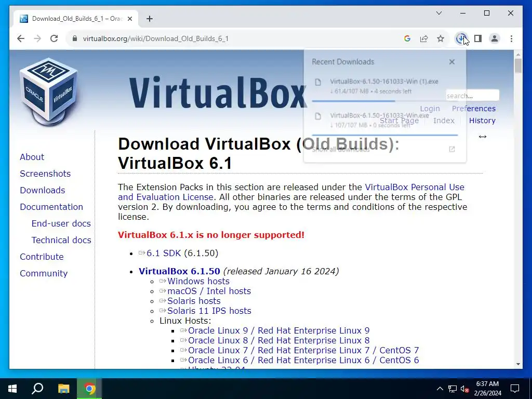Image resolution: width=532 pixels, height=399 pixels.
Task: Click the VirtualBox cube logo
Action: [x=48, y=91]
